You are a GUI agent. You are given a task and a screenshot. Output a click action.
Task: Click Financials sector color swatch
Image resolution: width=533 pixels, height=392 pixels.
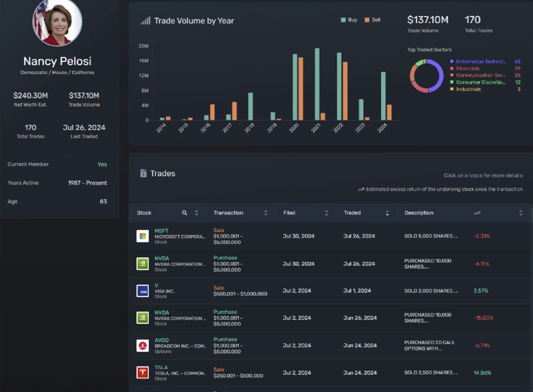click(x=452, y=68)
